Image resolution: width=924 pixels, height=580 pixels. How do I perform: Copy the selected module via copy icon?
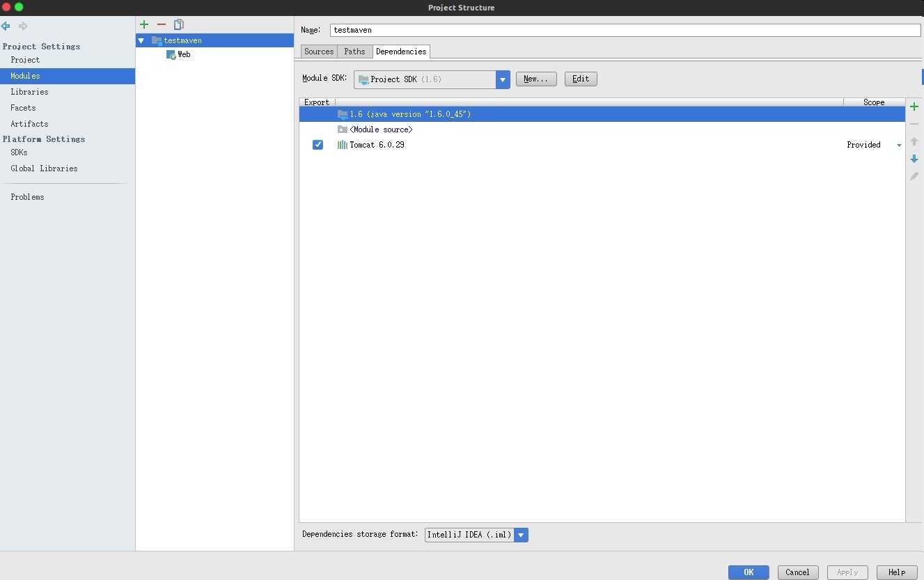coord(179,24)
